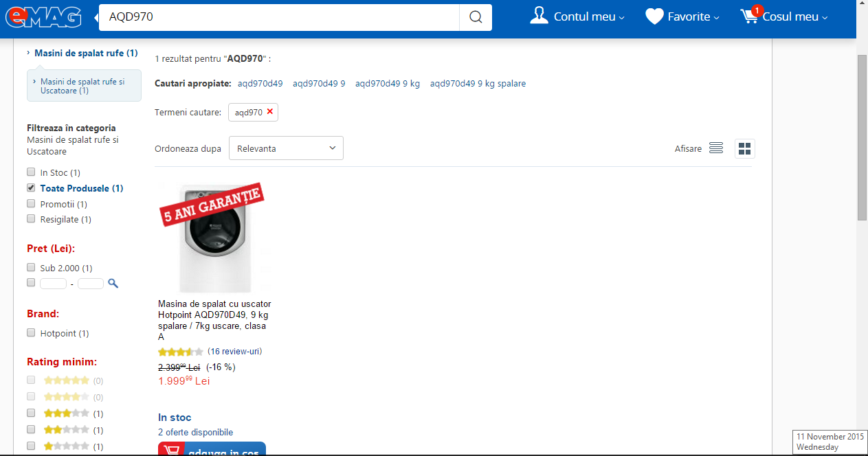This screenshot has width=868, height=456.
Task: Click the product star rating
Action: 181,352
